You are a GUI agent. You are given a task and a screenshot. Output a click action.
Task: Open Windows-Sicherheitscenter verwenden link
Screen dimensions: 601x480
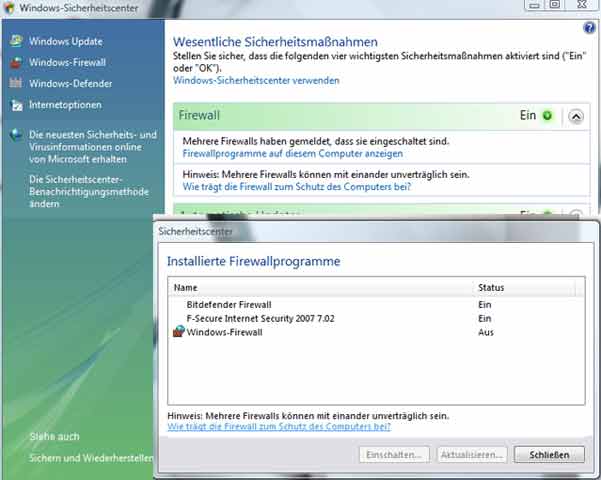coord(256,81)
